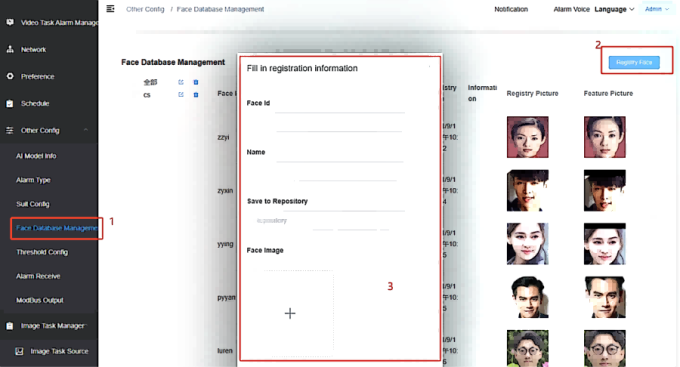
Task: Collapse the Other Config menu chevron
Action: coord(86,130)
